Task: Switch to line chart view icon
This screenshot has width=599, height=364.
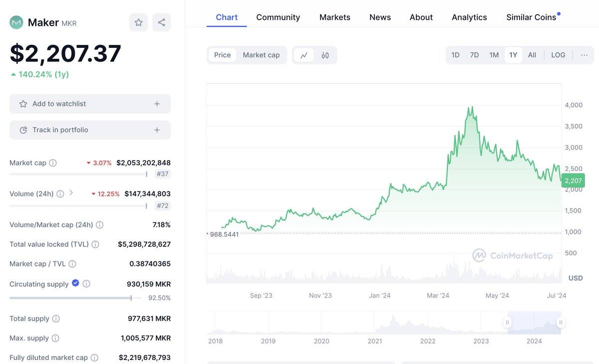Action: point(304,55)
